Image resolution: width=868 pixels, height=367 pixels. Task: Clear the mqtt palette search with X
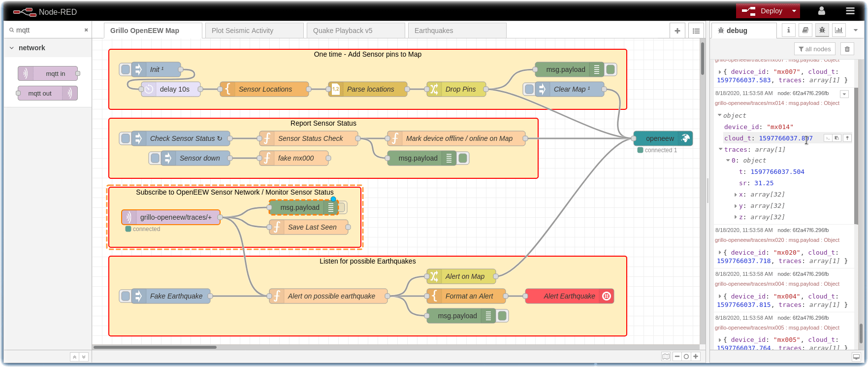pos(86,30)
